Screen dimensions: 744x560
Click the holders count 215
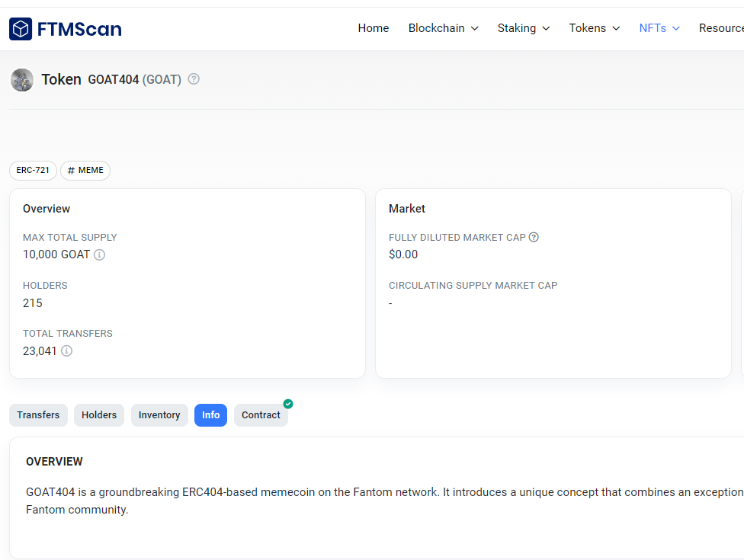coord(33,303)
